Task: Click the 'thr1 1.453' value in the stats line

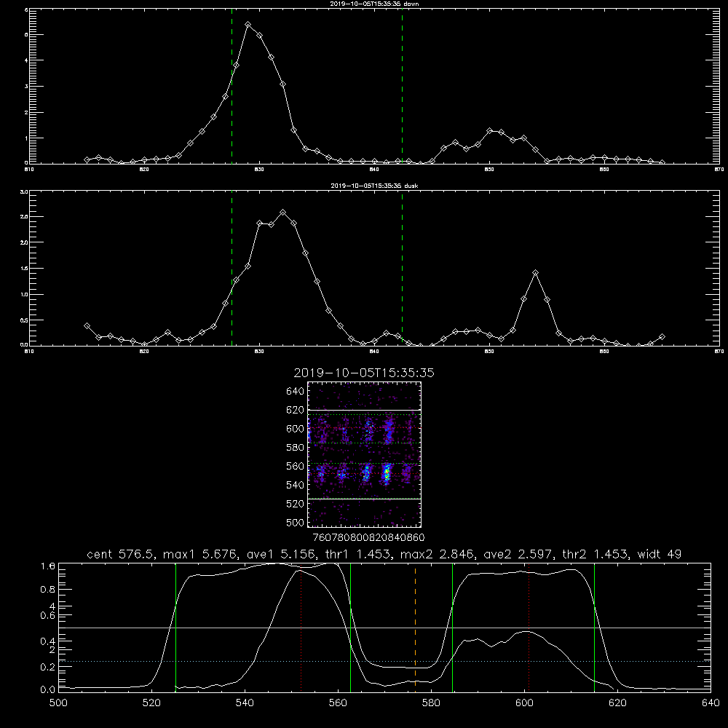Action: click(358, 554)
